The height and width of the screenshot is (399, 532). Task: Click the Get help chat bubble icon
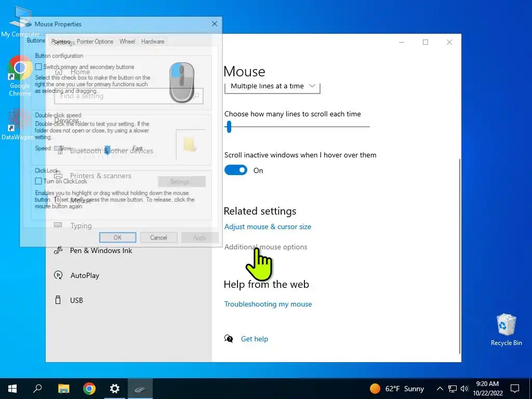click(x=229, y=339)
